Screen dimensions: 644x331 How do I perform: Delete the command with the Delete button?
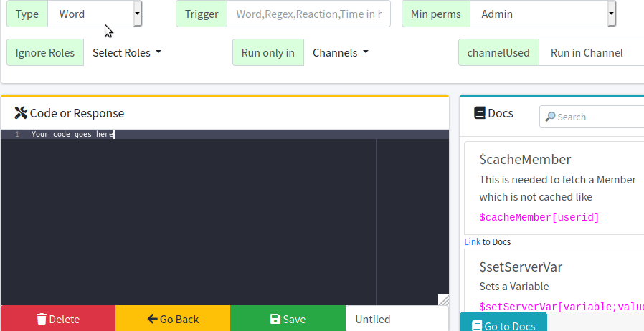click(x=58, y=319)
